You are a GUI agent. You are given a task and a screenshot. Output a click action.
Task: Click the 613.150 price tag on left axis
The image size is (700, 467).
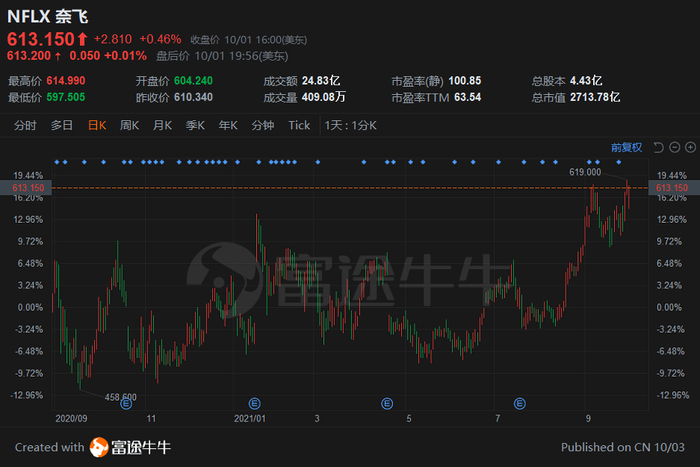click(x=28, y=188)
